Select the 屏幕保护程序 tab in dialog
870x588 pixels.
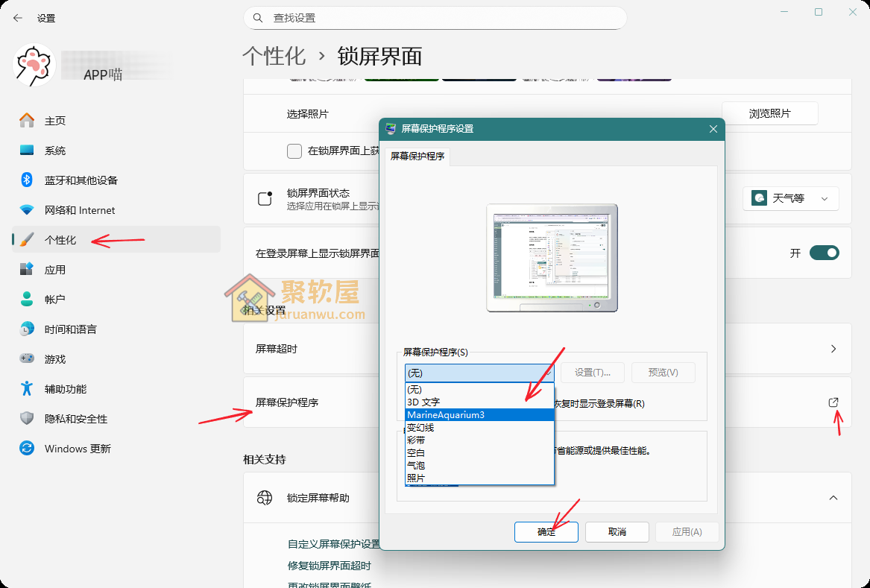pos(417,157)
